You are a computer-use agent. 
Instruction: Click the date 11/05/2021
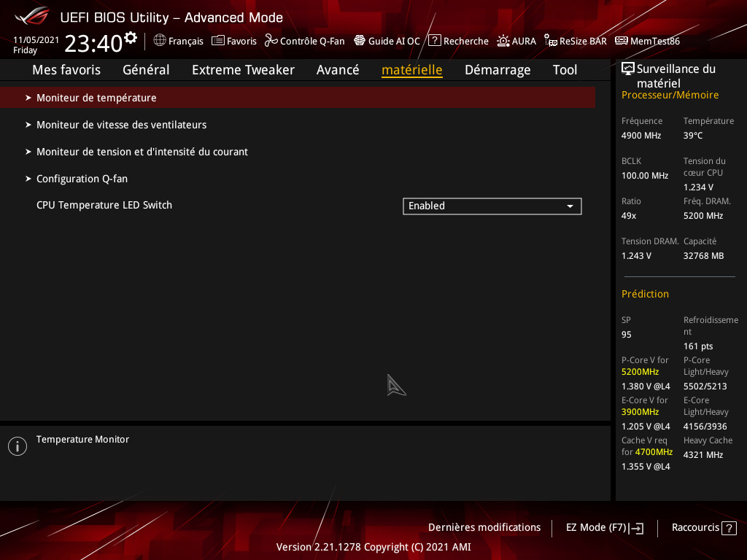[x=36, y=40]
